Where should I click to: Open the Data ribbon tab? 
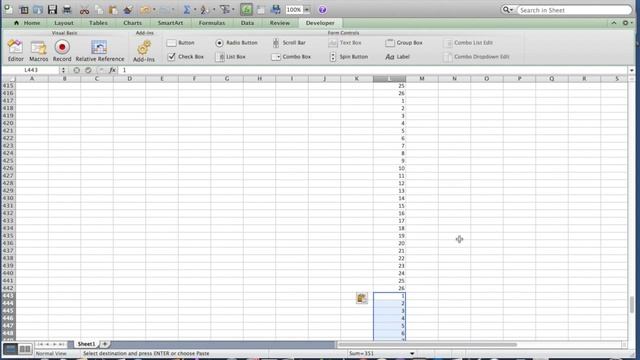[247, 23]
